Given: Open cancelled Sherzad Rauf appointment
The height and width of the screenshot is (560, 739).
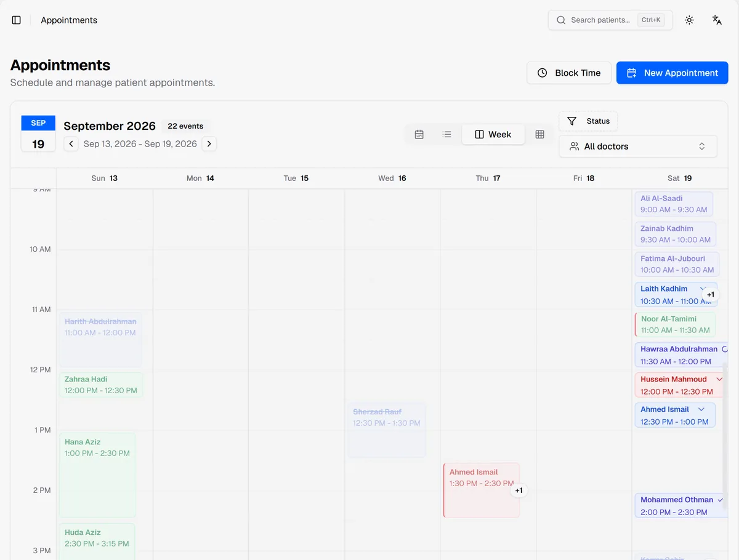Looking at the screenshot, I should [387, 430].
